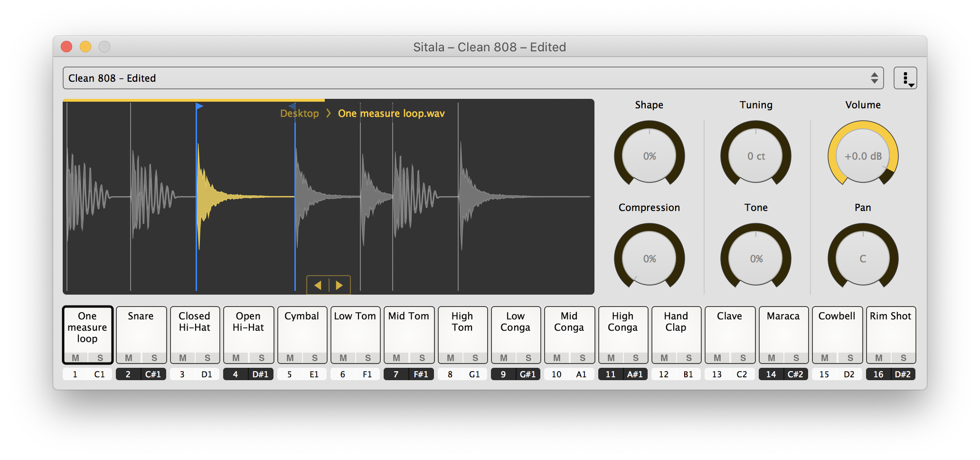Click the Desktop breadcrumb in the waveform view
980x460 pixels.
299,113
